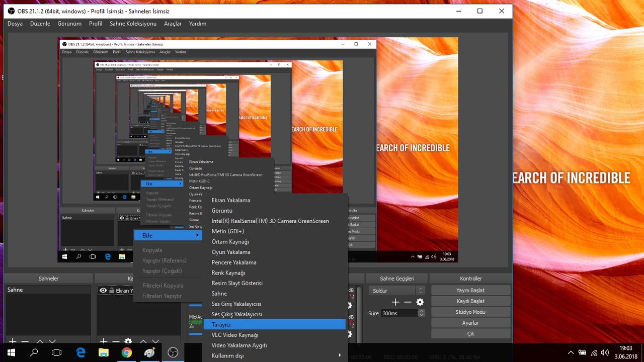Viewport: 644px width, 362px height.
Task: Open the Wi-Fi network tray icon
Action: pos(594,352)
